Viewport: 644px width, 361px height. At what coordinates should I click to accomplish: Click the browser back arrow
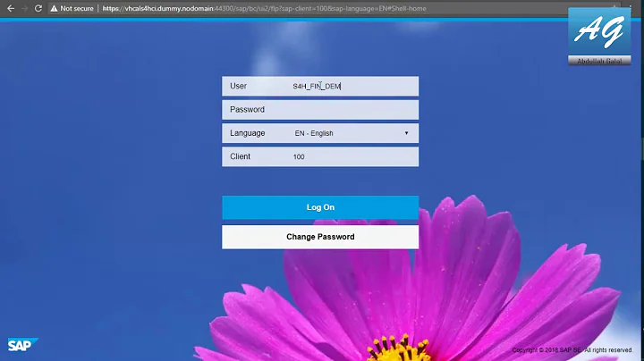tap(11, 8)
